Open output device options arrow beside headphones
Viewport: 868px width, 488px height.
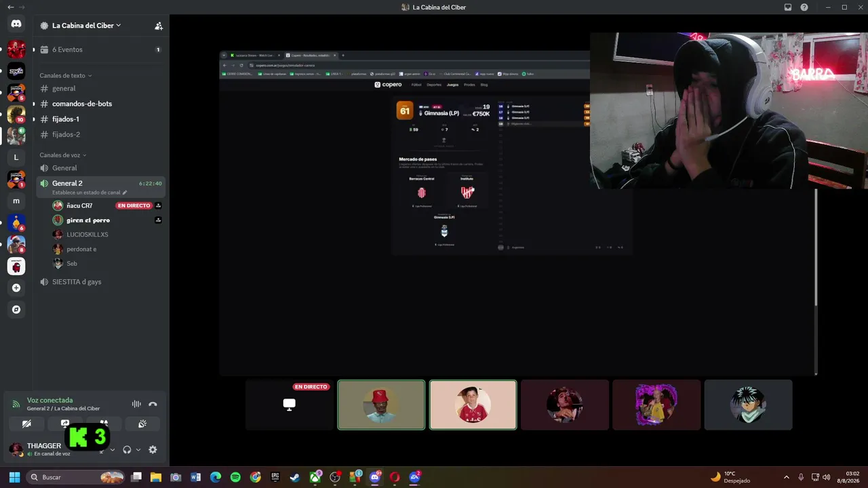tap(138, 449)
